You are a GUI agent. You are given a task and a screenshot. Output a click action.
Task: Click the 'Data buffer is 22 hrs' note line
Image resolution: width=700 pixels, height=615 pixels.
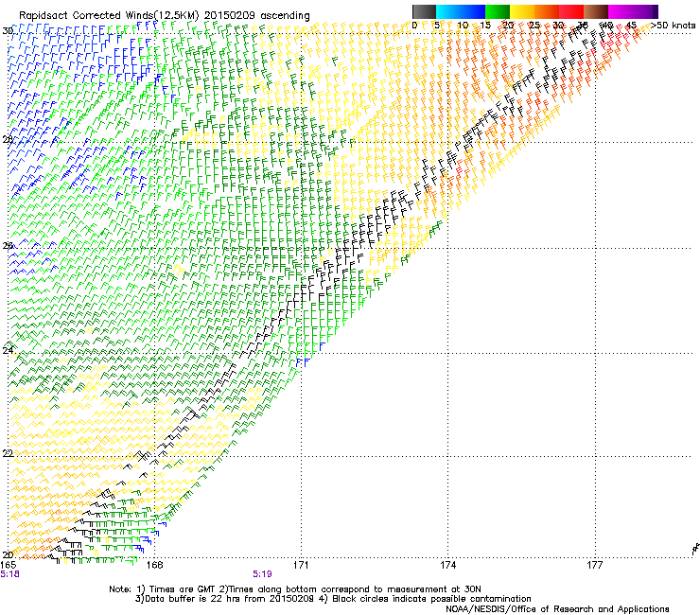pyautogui.click(x=333, y=599)
